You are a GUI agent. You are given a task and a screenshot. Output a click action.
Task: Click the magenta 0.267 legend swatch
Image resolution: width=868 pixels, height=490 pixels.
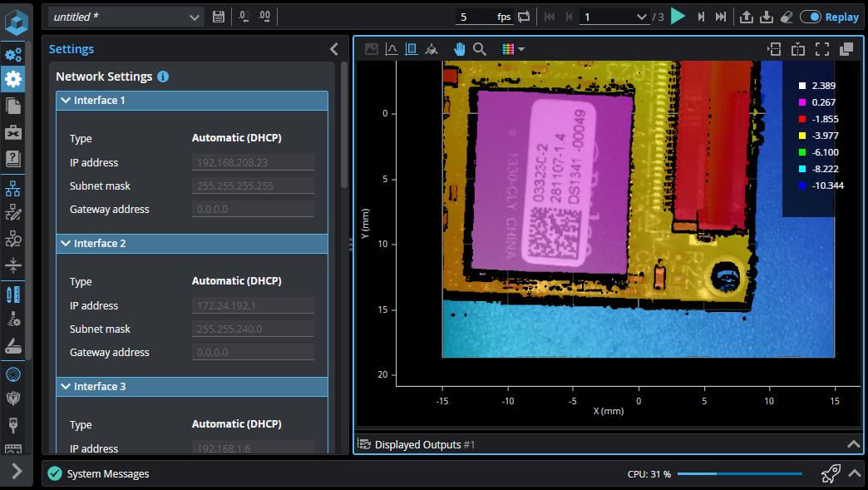(x=802, y=102)
